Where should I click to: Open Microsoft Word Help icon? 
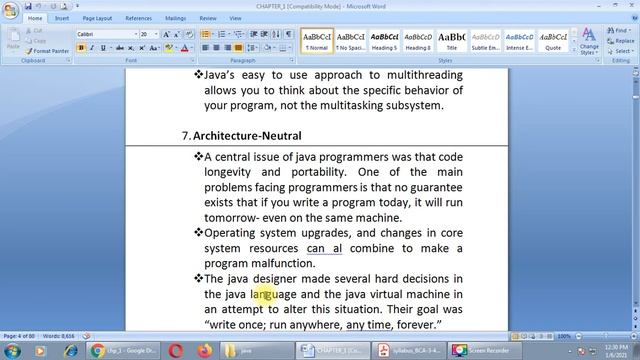635,18
